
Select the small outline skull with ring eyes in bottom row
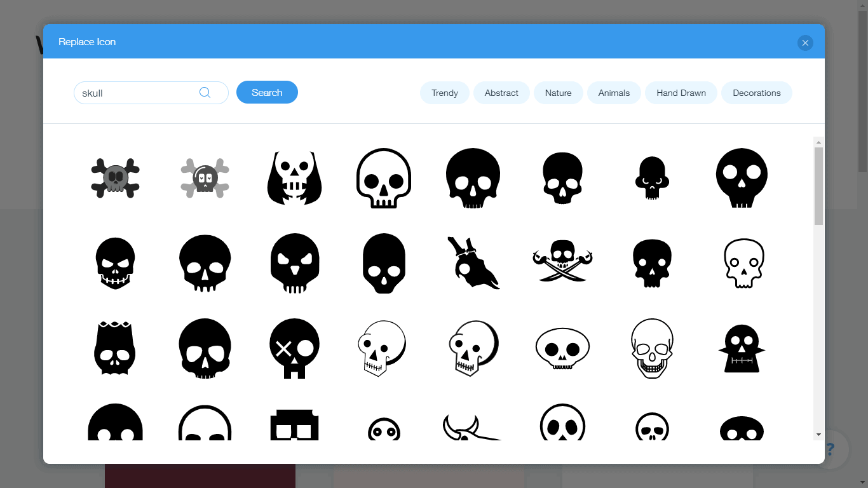[384, 430]
